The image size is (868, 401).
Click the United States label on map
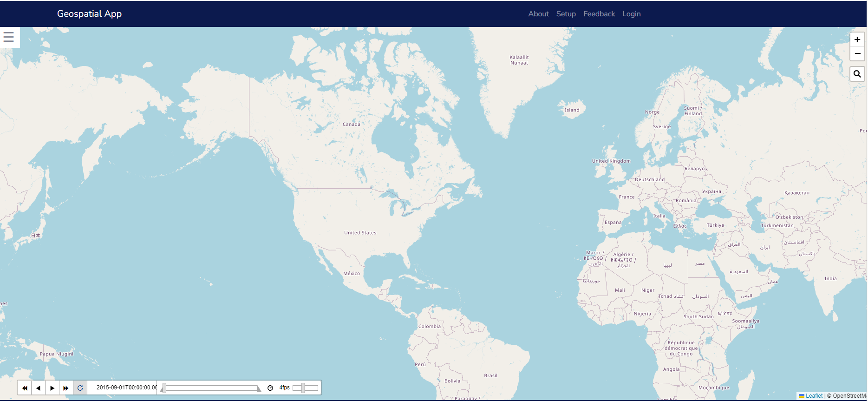click(360, 233)
